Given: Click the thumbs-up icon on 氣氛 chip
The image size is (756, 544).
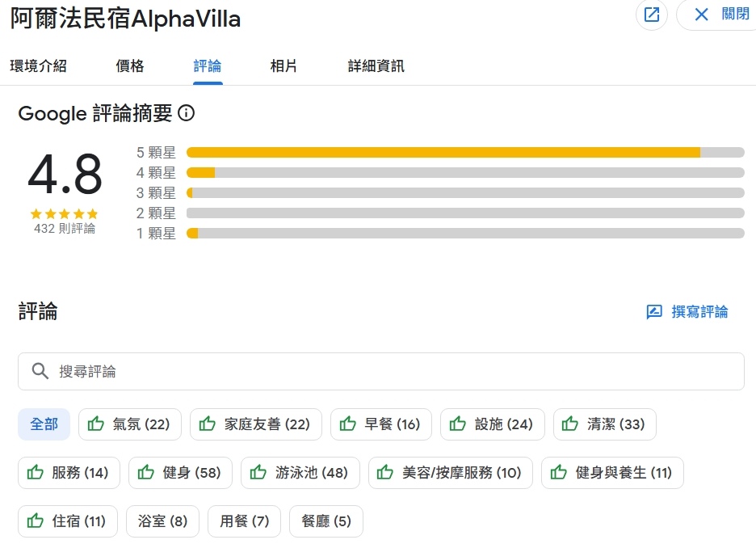Looking at the screenshot, I should pyautogui.click(x=96, y=424).
